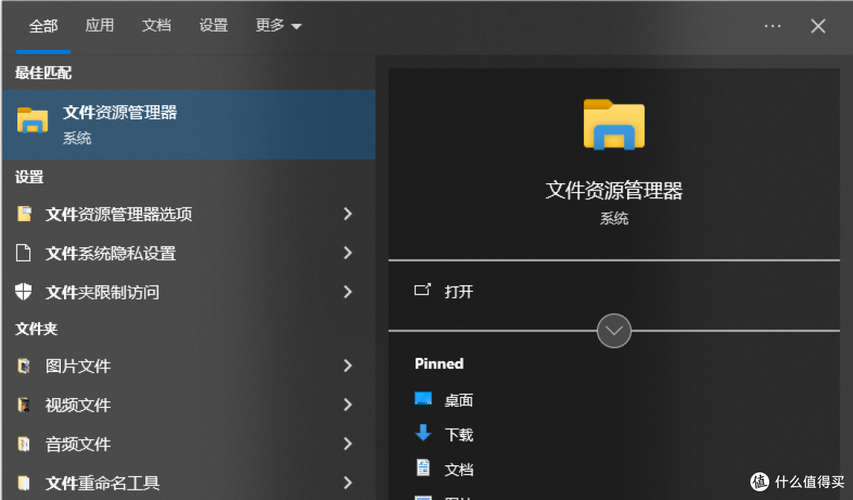This screenshot has width=853, height=500.
Task: Click the 文件重命名工具 folder icon
Action: (x=23, y=483)
